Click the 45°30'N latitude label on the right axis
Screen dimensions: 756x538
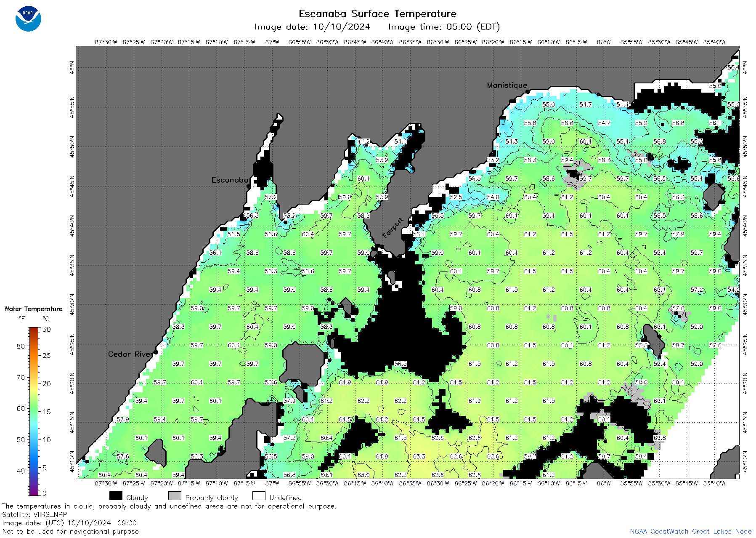coord(745,304)
